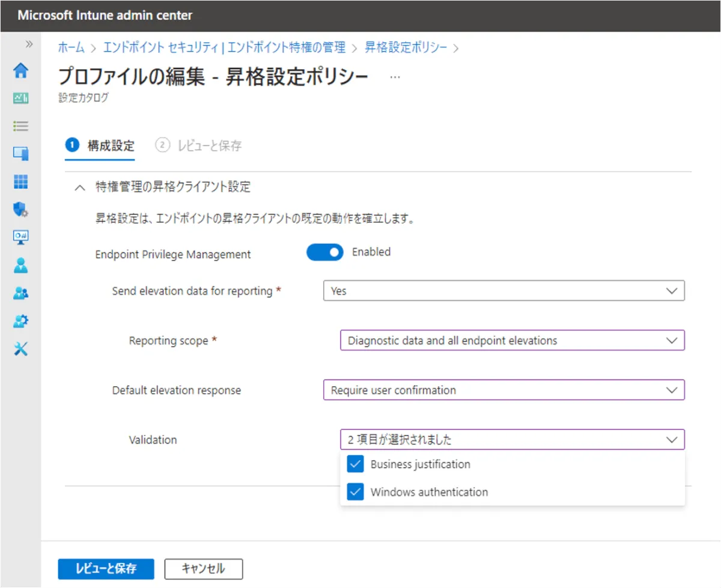Open Endpoint security shield icon
This screenshot has width=721, height=588.
21,209
